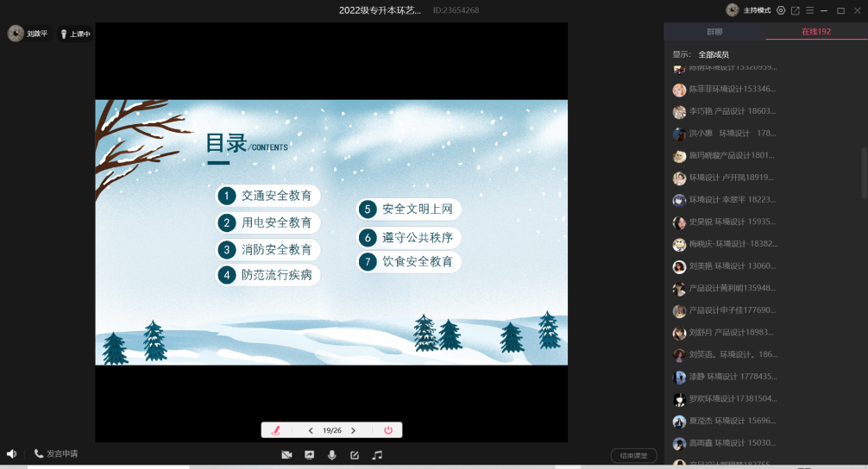Open the settings gear icon in title bar
868x469 pixels.
[781, 10]
